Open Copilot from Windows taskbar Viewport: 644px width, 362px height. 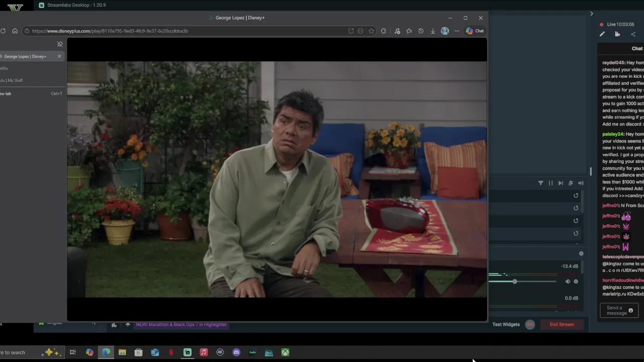[90, 352]
